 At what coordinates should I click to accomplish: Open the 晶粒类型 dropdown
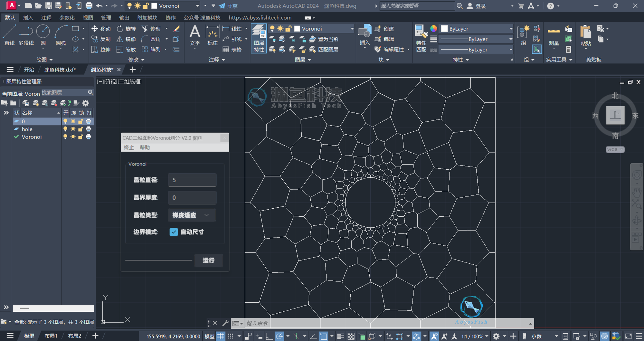click(x=192, y=215)
